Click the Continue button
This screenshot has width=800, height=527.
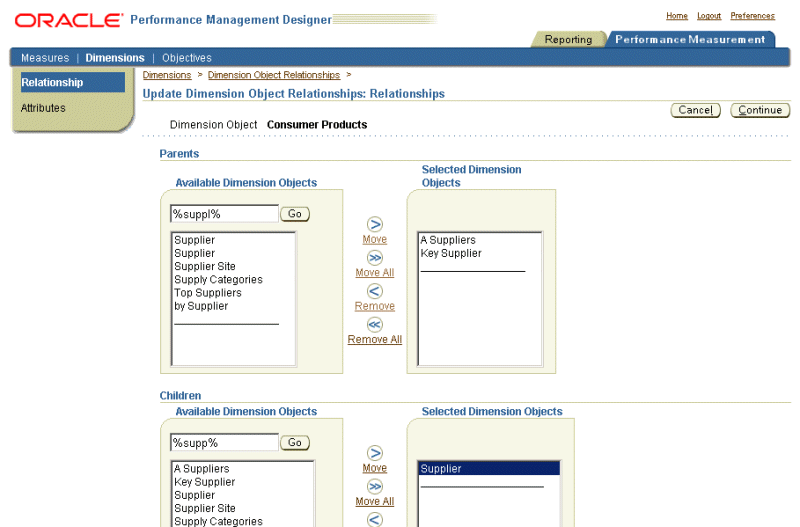pos(760,110)
